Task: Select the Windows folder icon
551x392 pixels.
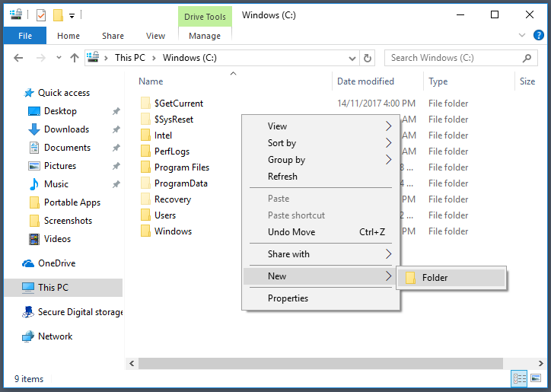Action: pyautogui.click(x=145, y=231)
